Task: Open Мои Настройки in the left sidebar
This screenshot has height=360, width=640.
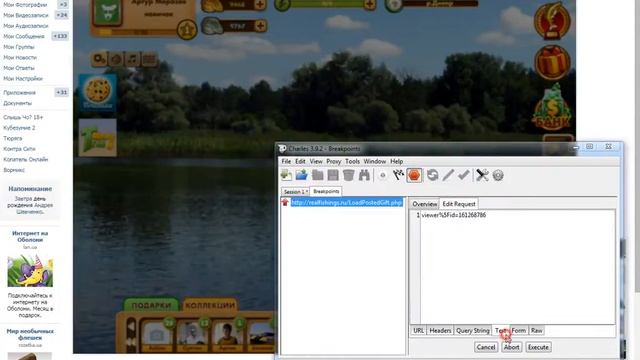Action: point(23,78)
